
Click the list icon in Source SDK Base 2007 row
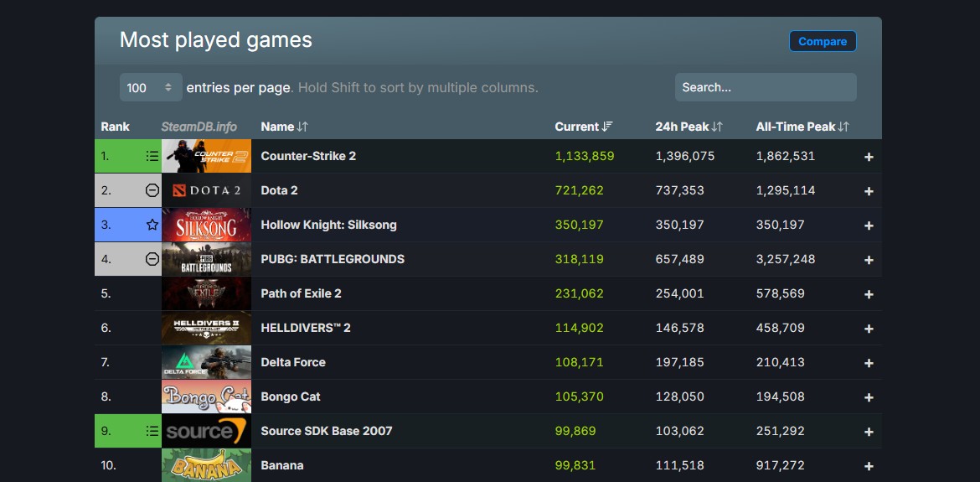point(152,432)
